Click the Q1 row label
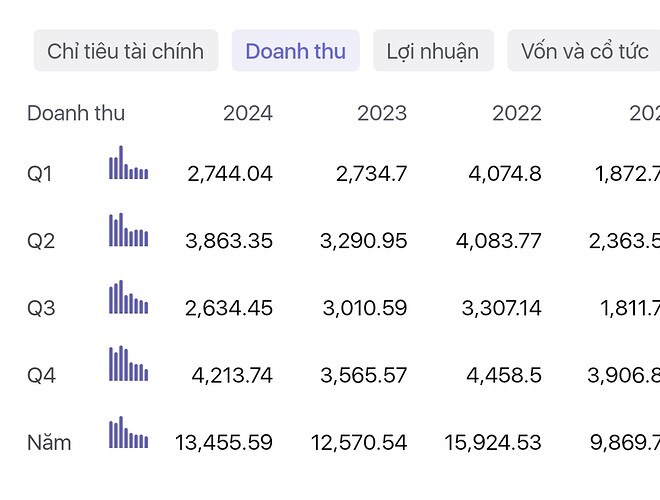 coord(40,174)
